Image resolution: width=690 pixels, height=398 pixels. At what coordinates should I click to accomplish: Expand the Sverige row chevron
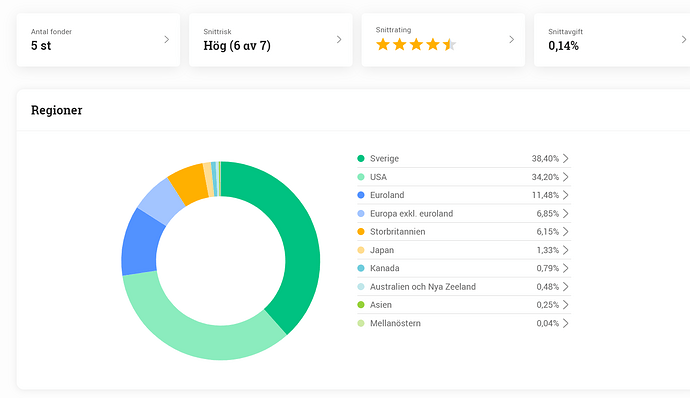[x=566, y=158]
